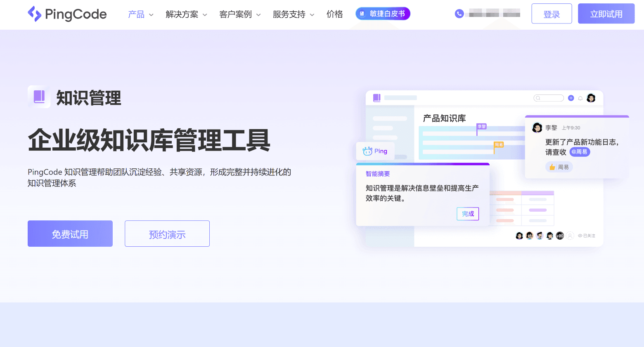644x347 pixels.
Task: Click the 产品知识库 title in the illustration
Action: [444, 118]
